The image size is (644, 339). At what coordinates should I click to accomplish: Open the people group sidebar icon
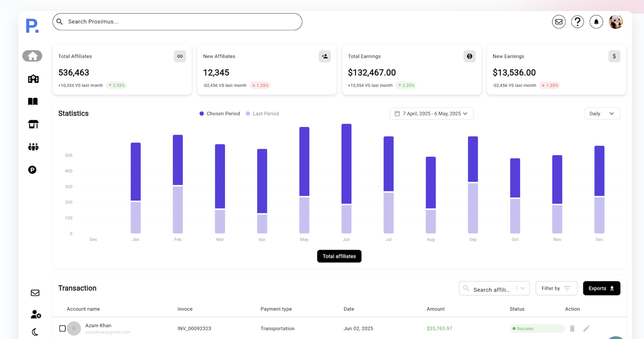tap(33, 147)
